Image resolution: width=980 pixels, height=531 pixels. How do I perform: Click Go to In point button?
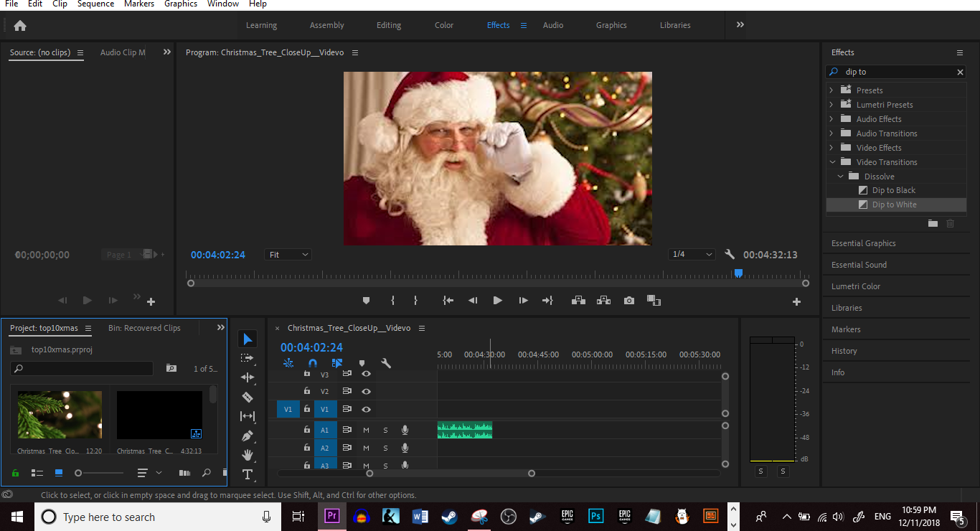coord(448,301)
